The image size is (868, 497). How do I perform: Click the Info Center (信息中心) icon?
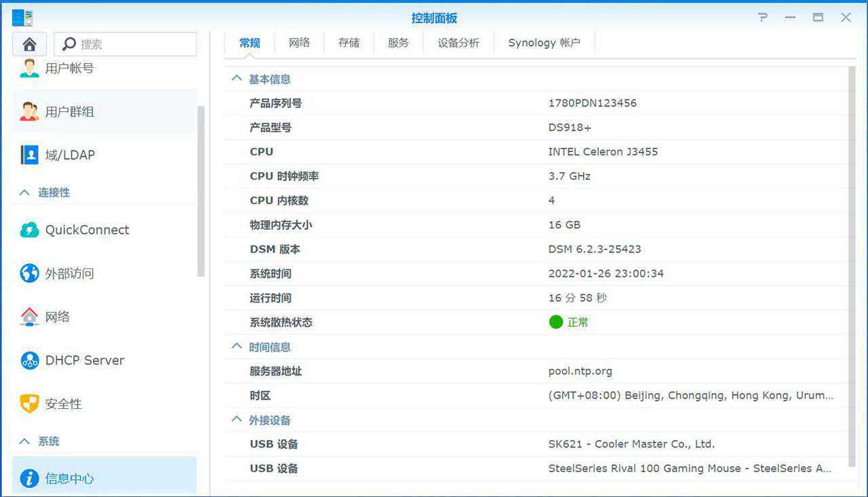29,478
